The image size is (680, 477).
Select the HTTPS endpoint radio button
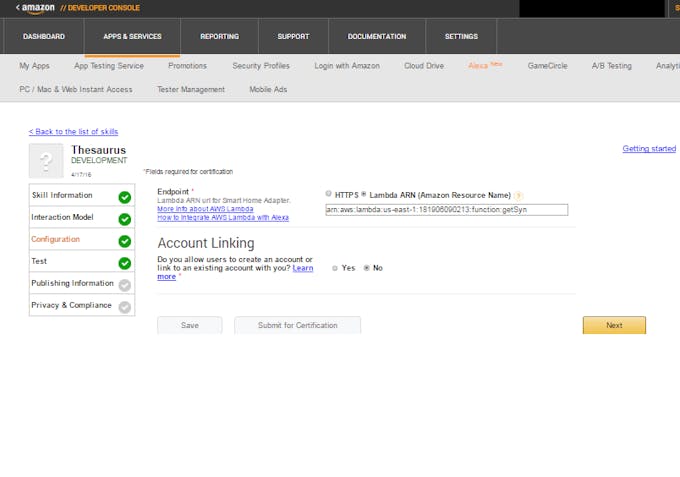(x=328, y=193)
